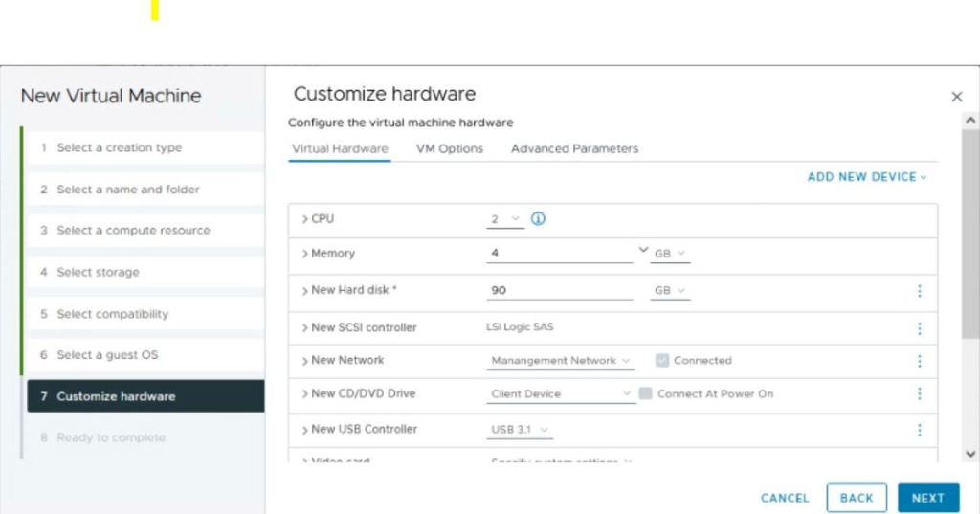
Task: Expand the New Hard disk row
Action: 304,291
